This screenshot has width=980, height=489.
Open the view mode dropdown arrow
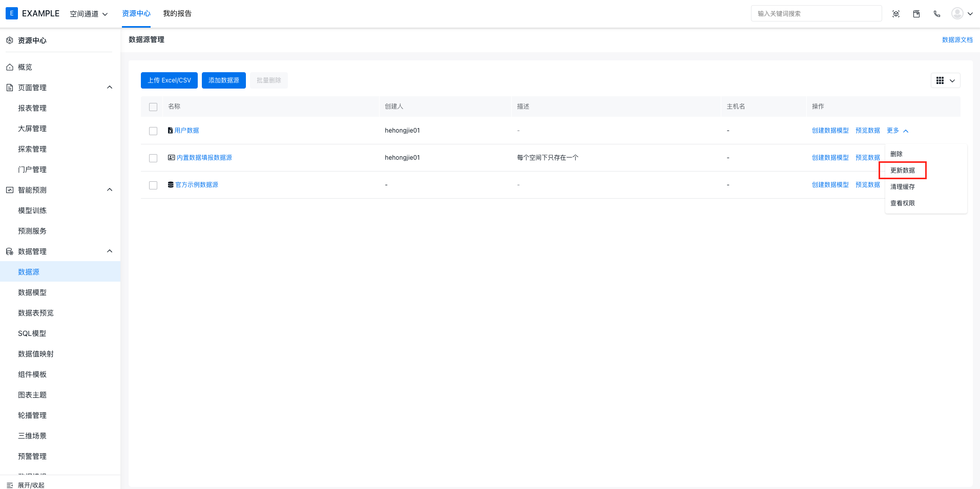(x=952, y=81)
